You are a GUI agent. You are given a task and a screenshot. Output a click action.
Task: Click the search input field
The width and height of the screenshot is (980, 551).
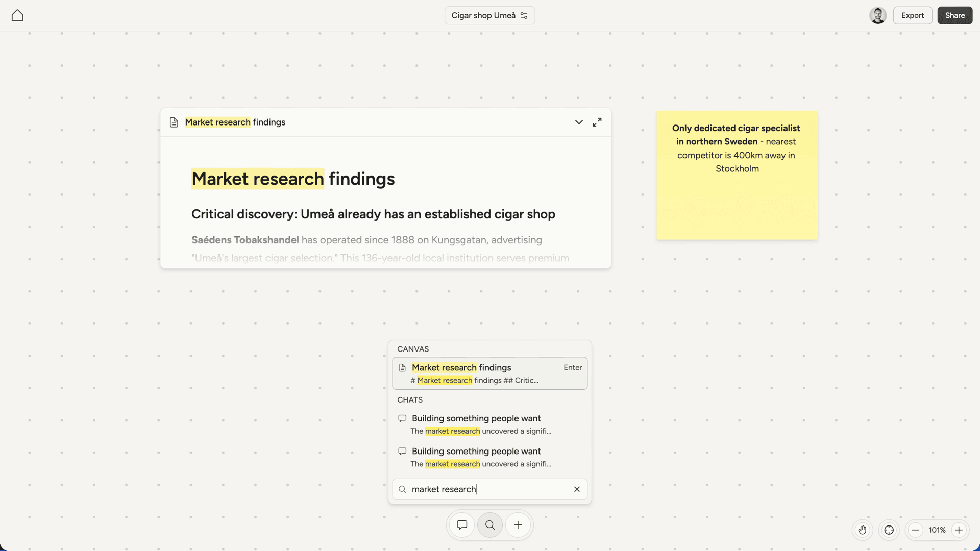tap(485, 489)
